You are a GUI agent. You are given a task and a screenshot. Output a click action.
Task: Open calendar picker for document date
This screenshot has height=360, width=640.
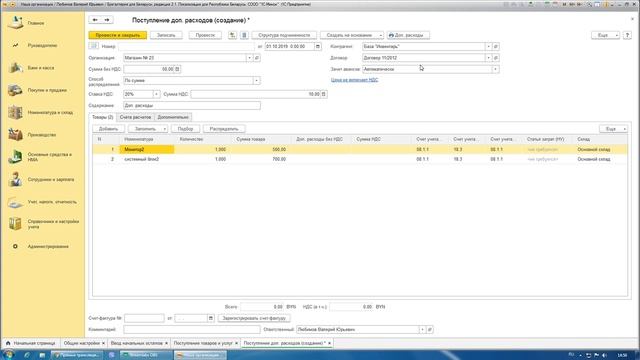click(318, 47)
